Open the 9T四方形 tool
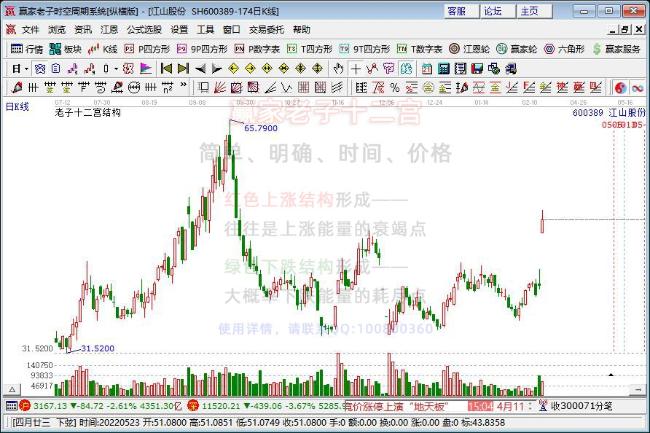The height and width of the screenshot is (433, 650). coord(364,49)
